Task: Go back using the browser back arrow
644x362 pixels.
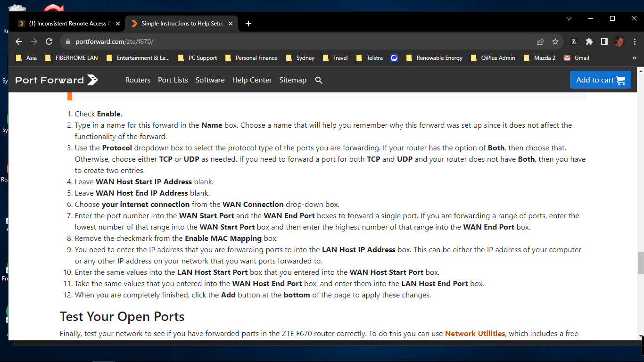Action: (19, 41)
